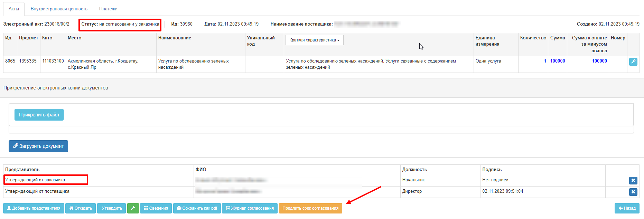The width and height of the screenshot is (644, 219).
Task: Upload a document via Загрузить документ
Action: click(38, 146)
